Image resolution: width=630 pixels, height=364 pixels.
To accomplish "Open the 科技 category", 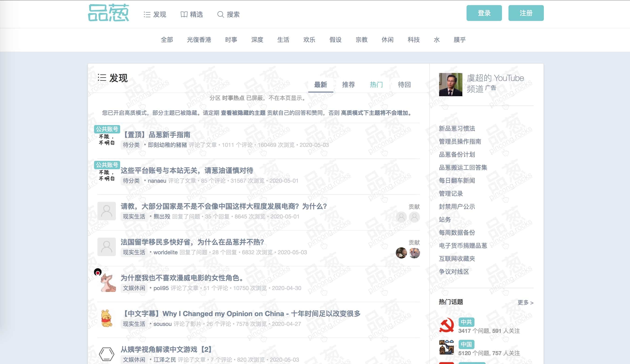I will (413, 40).
